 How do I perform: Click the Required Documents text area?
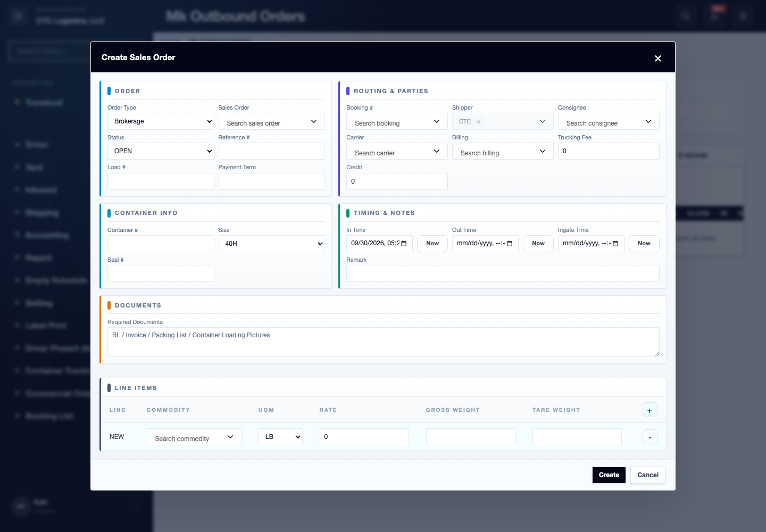[x=383, y=342]
